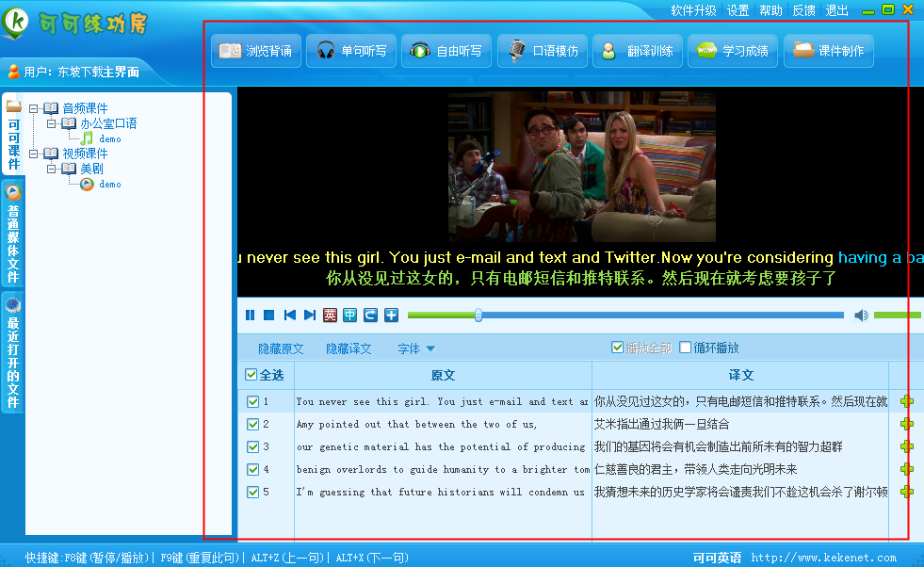Uncheck the checkbox for sentence 3
This screenshot has width=924, height=567.
[252, 446]
